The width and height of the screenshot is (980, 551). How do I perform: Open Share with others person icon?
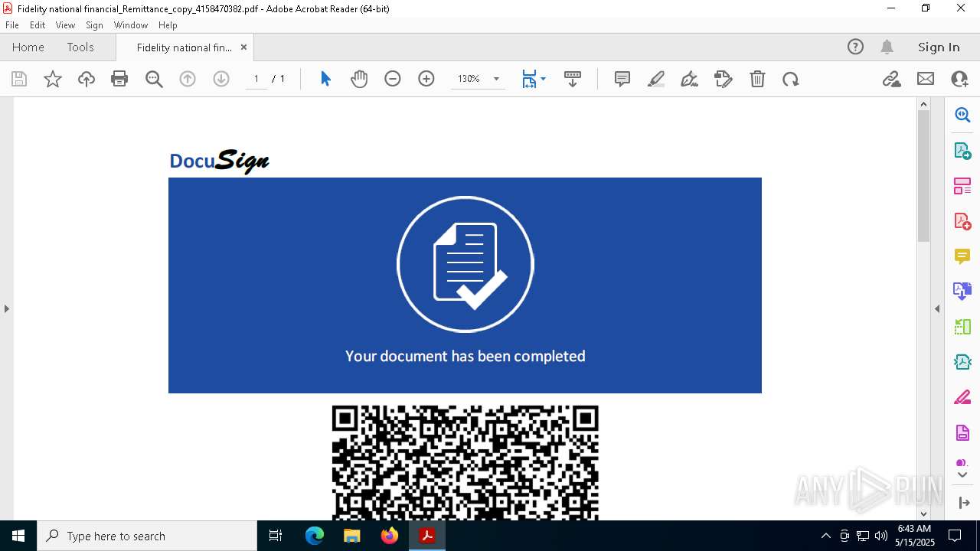coord(959,79)
